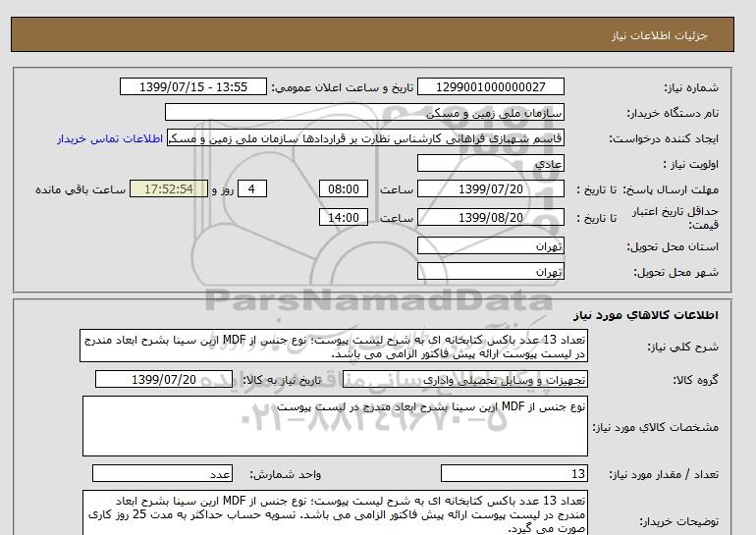Click goods group field تجهیزات و وسایل تحصیلی واداری
This screenshot has height=535, width=756.
pyautogui.click(x=465, y=379)
